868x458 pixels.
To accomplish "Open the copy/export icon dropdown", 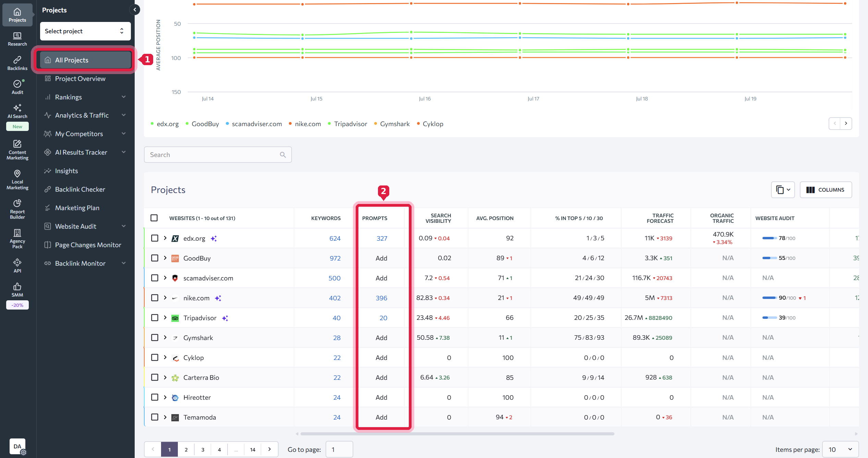I will [x=783, y=190].
